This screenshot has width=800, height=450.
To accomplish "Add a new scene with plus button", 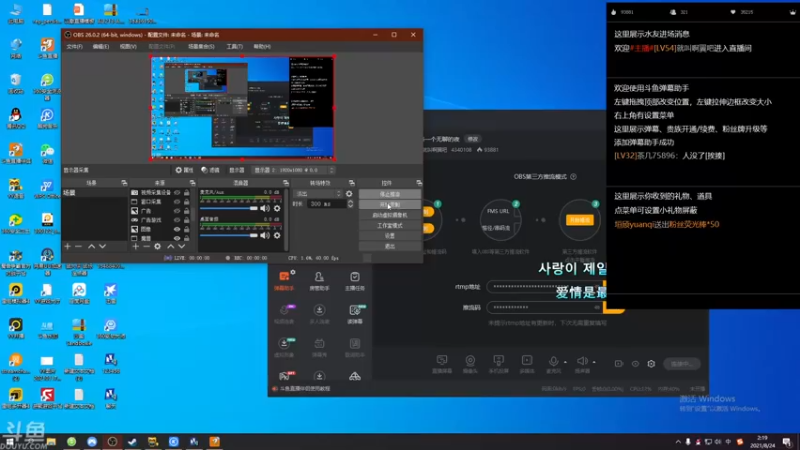I will click(x=67, y=246).
